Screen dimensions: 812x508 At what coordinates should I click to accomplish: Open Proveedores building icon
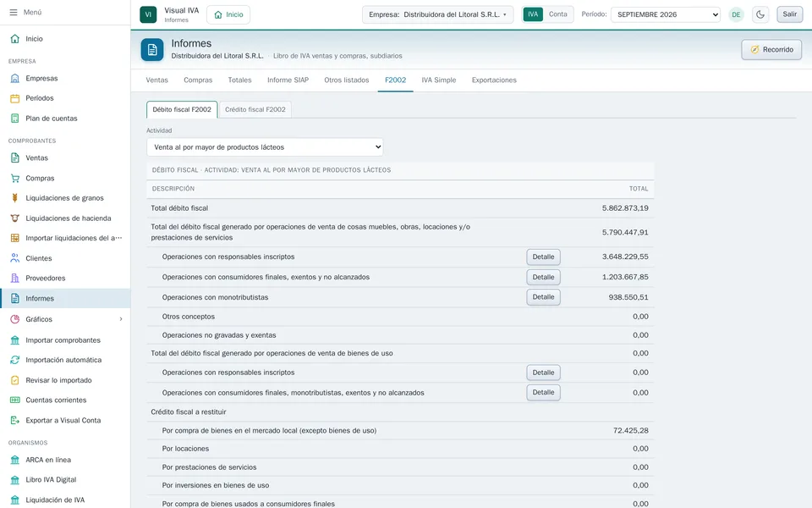point(15,278)
